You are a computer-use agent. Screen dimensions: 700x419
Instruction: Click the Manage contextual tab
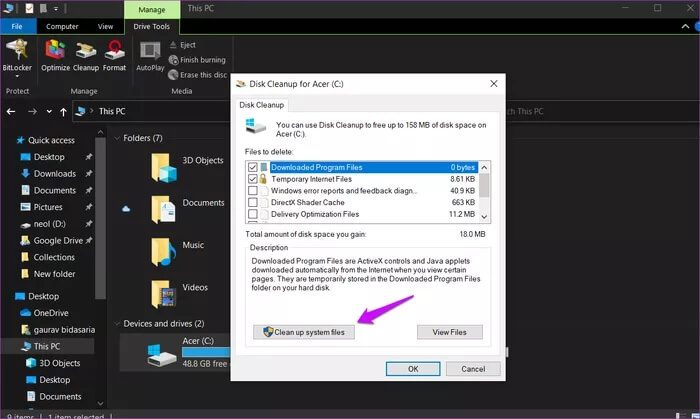(152, 9)
